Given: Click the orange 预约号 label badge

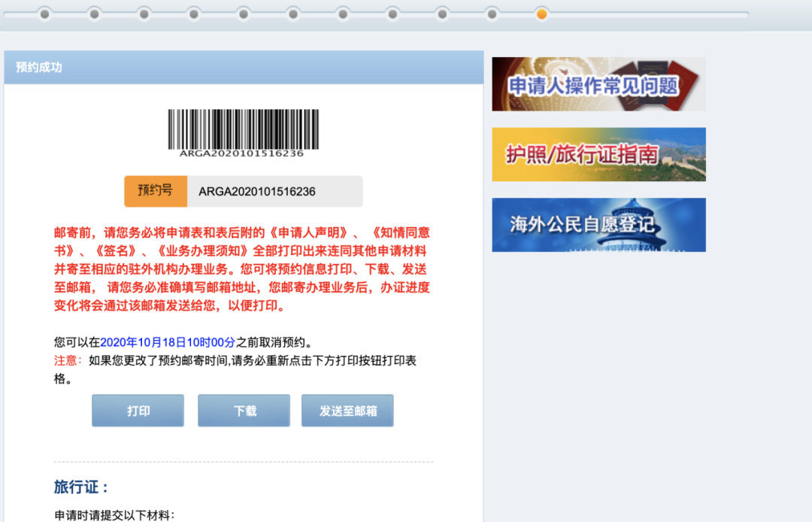Looking at the screenshot, I should (x=154, y=191).
